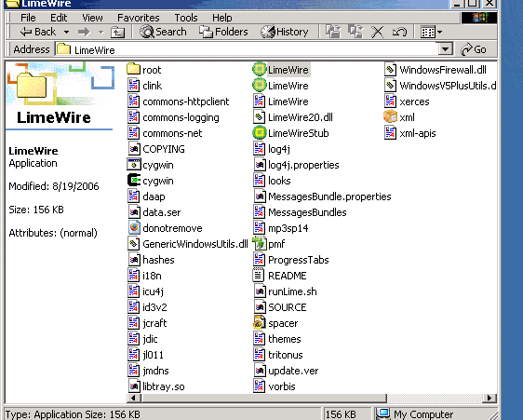
Task: Click the Up one level folder icon
Action: [118, 32]
